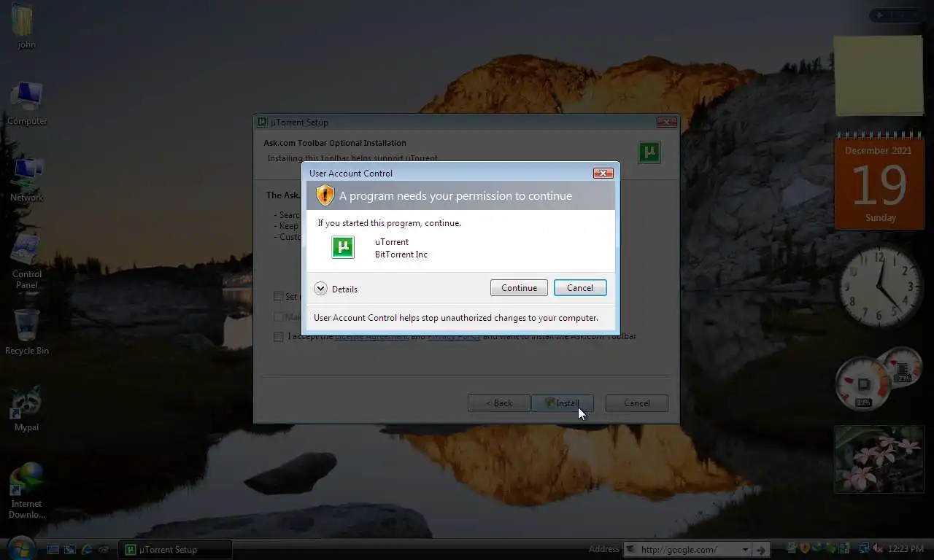Open the License Agreement link in µTorrent Setup
The image size is (934, 560).
371,336
